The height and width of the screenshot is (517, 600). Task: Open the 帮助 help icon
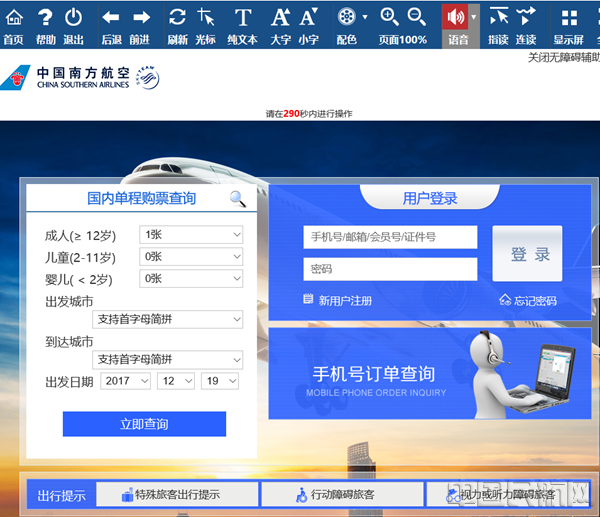point(45,18)
